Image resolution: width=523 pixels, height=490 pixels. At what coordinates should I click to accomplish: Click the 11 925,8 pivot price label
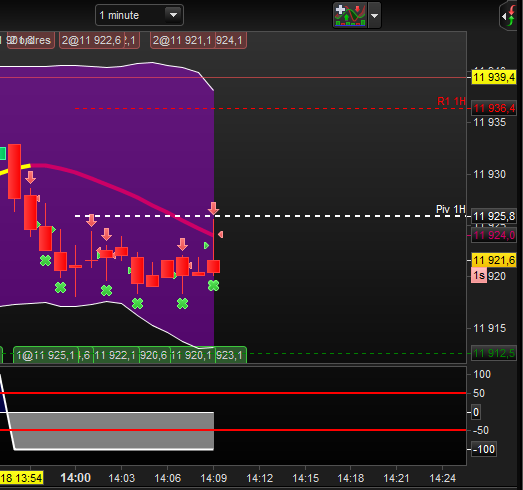[494, 216]
